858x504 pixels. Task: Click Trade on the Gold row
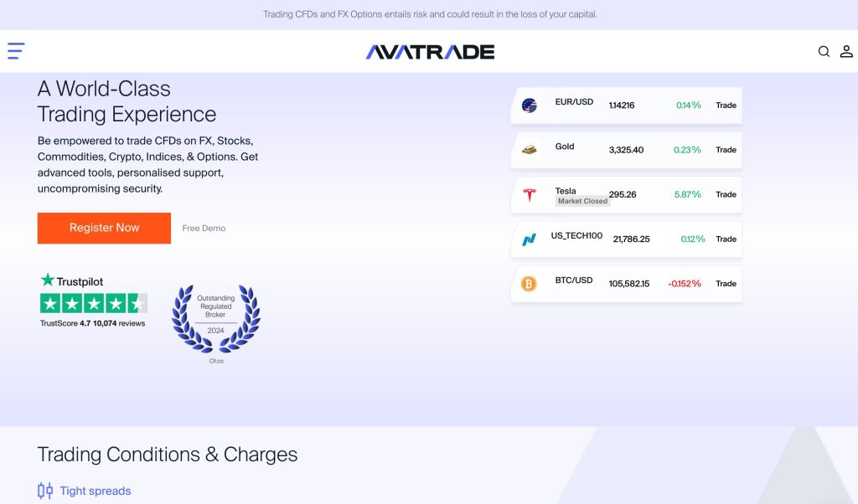(726, 150)
